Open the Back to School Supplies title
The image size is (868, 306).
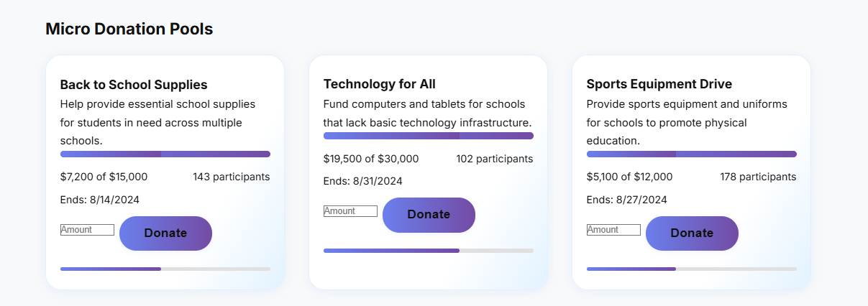coord(134,85)
